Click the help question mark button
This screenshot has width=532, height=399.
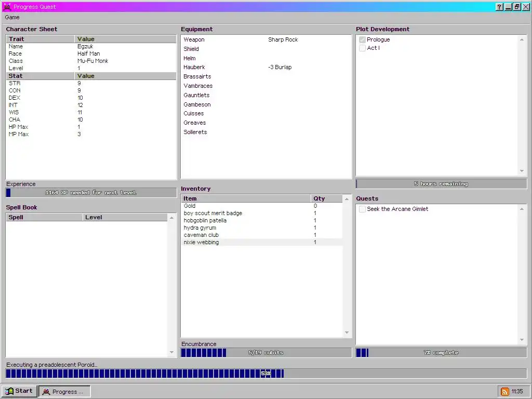[499, 7]
